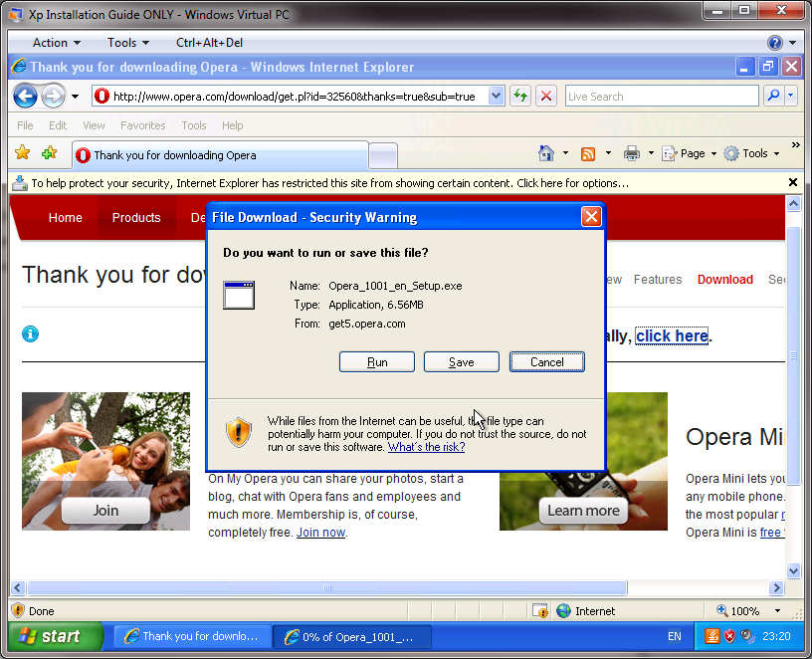The height and width of the screenshot is (659, 812).
Task: Click the Join now link
Action: (320, 533)
